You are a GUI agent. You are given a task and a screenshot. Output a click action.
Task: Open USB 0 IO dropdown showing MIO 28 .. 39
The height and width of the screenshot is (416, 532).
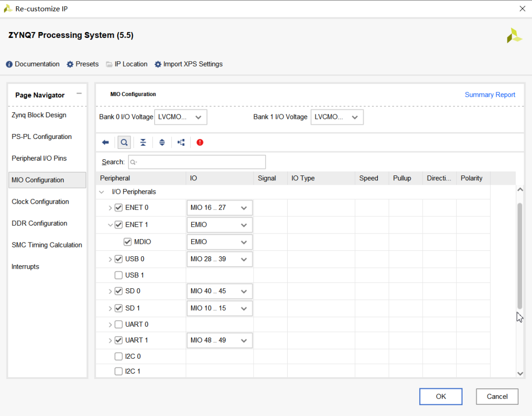(220, 259)
